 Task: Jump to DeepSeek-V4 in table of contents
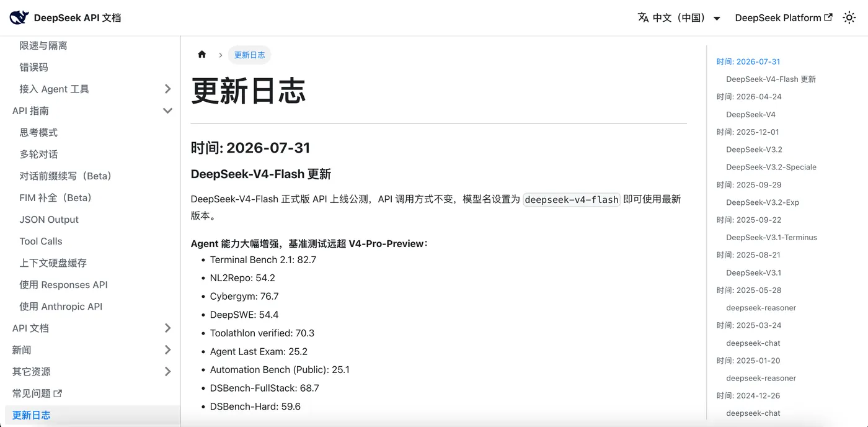[x=751, y=114]
